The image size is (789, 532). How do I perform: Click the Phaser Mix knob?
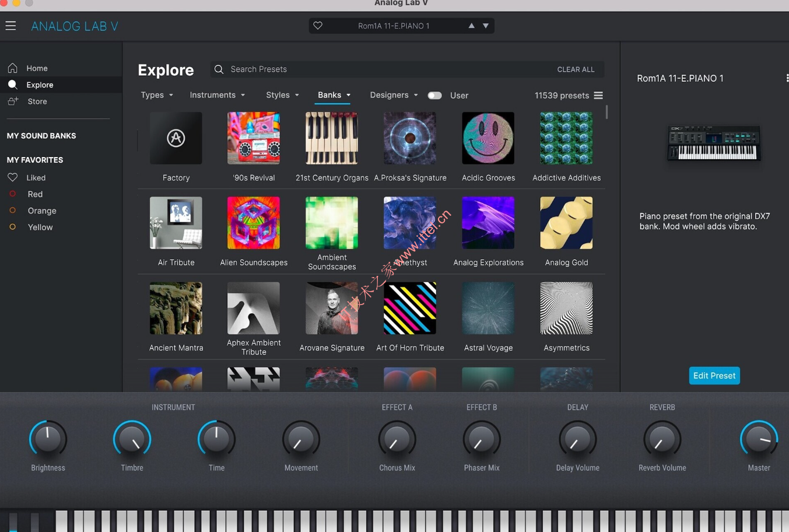click(482, 439)
